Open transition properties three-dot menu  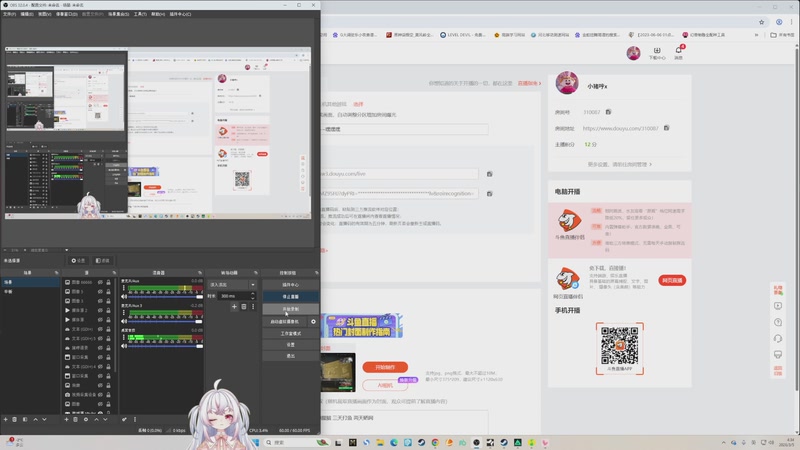(253, 307)
